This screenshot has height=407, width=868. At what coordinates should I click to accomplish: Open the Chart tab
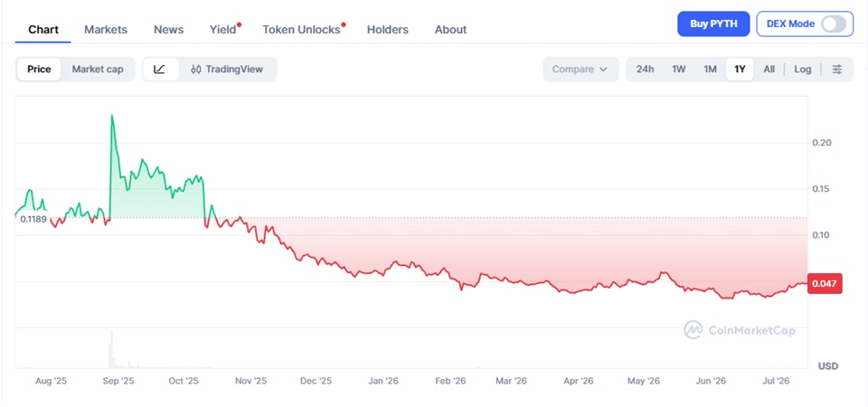[x=43, y=29]
